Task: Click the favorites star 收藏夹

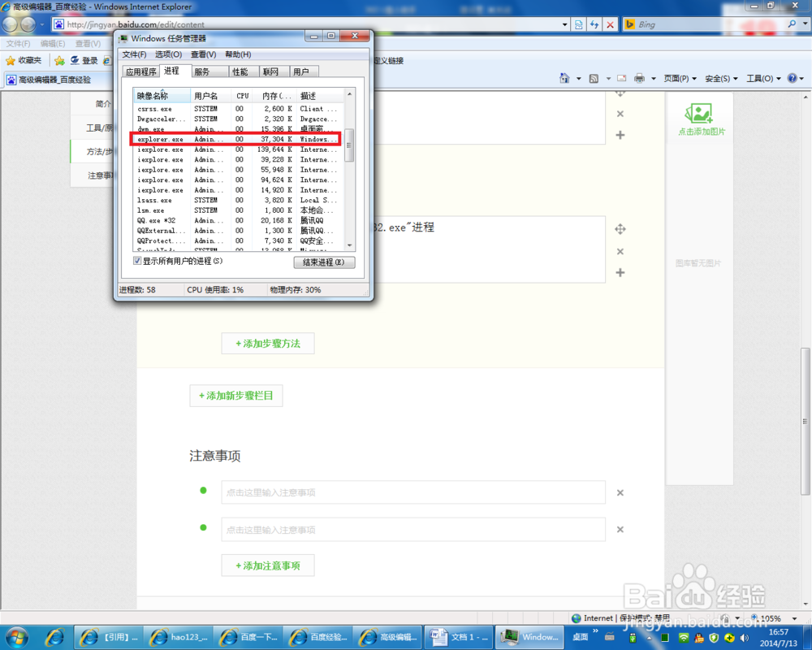Action: pyautogui.click(x=24, y=61)
